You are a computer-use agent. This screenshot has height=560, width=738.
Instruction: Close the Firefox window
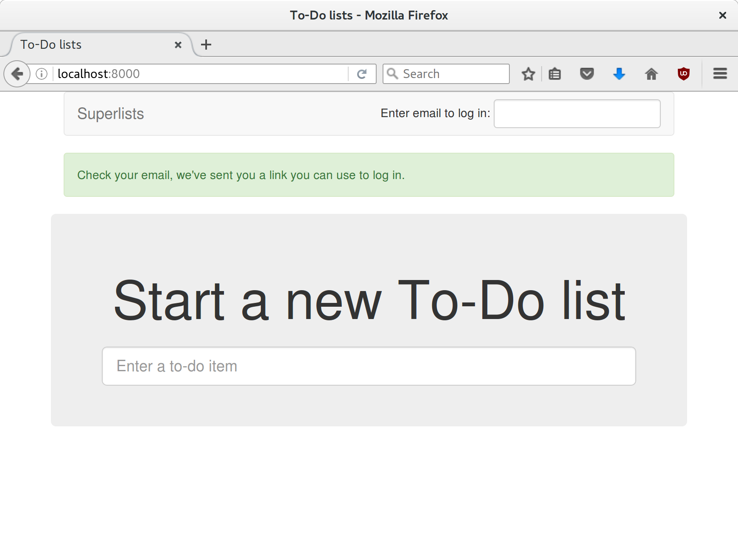click(x=723, y=15)
